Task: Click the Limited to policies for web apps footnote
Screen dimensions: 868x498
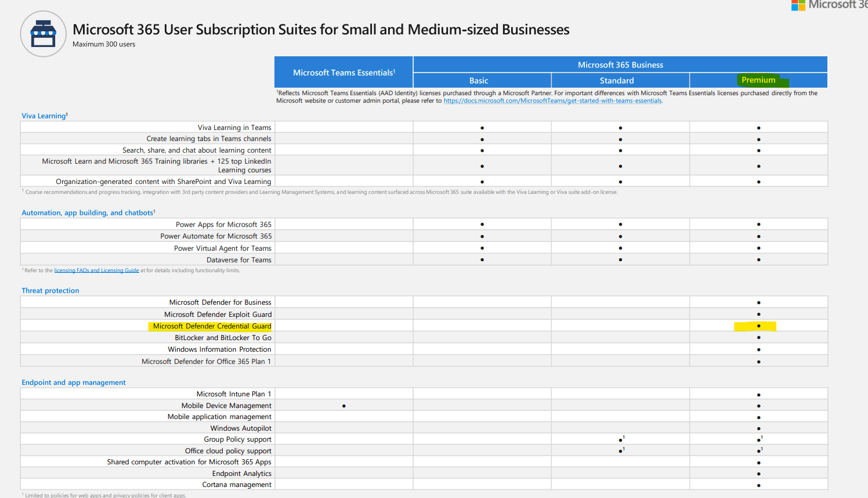Action: 104,495
